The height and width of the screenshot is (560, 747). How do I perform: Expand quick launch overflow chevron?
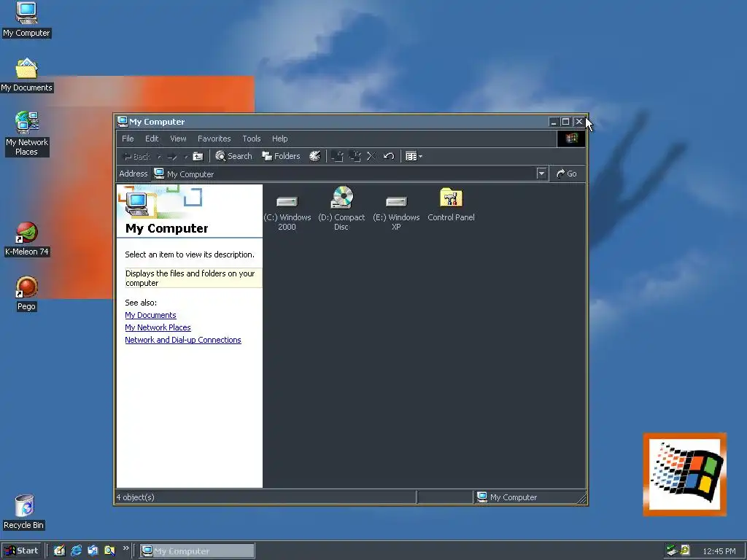click(x=125, y=548)
